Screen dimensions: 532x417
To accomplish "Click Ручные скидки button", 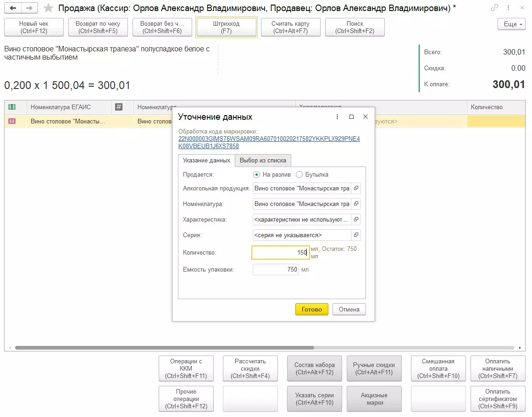I will 374,368.
